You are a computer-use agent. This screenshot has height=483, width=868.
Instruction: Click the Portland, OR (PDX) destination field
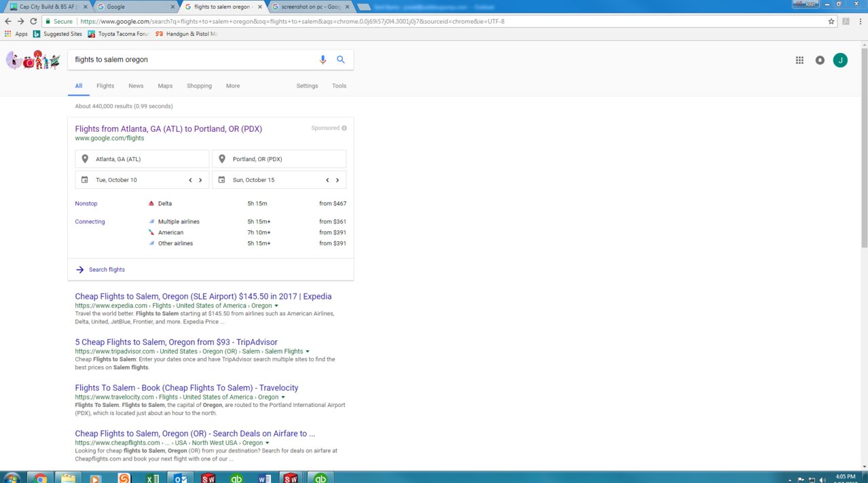(x=279, y=159)
